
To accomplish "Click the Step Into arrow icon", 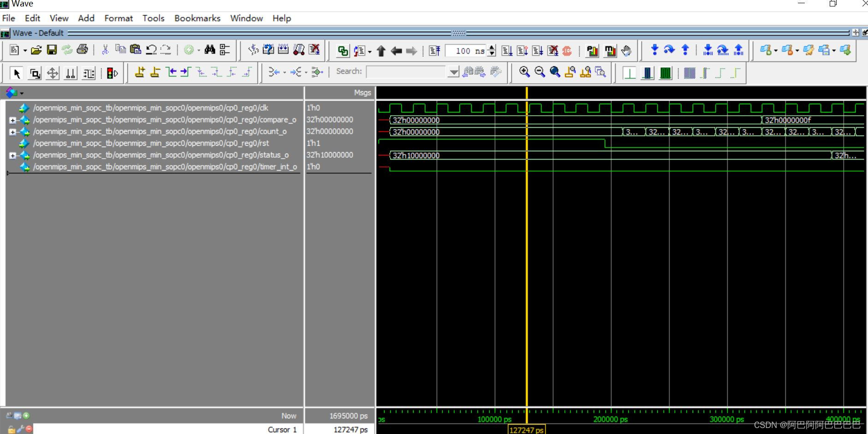I will pyautogui.click(x=654, y=50).
